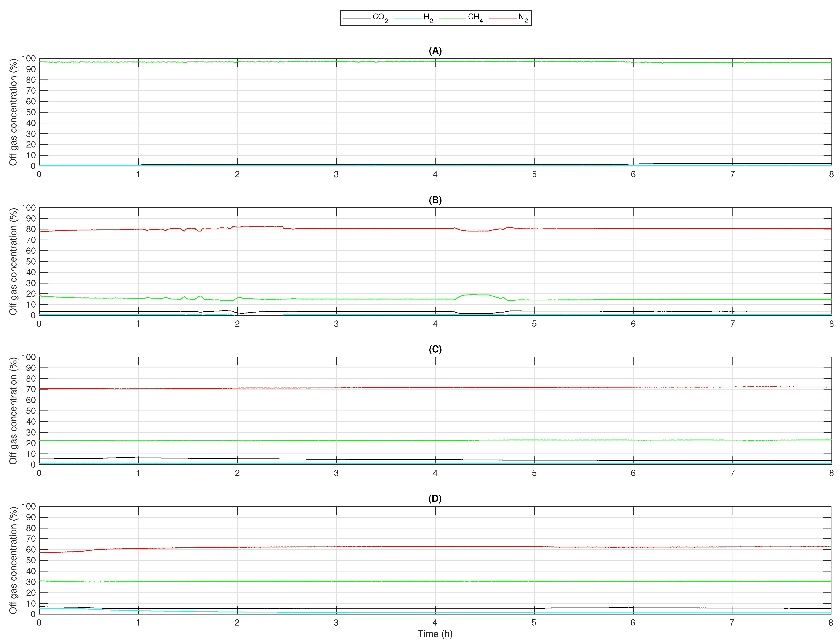This screenshot has height=644, width=840.
Task: Click the N2 legend label
Action: (x=523, y=18)
